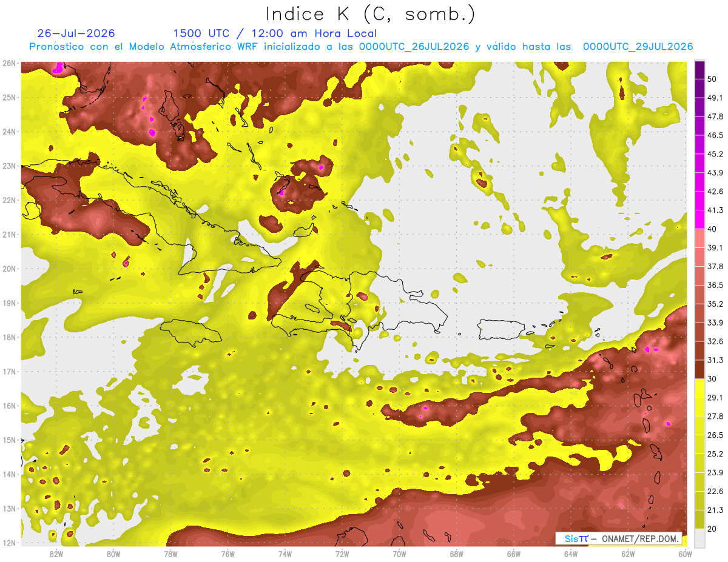Click the 17N latitude axis label
This screenshot has height=562, width=728.
tap(9, 371)
